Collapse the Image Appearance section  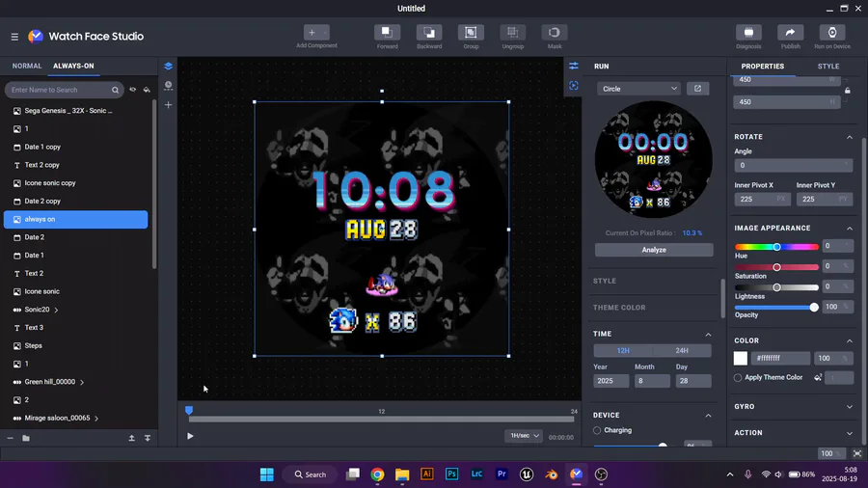(x=849, y=228)
